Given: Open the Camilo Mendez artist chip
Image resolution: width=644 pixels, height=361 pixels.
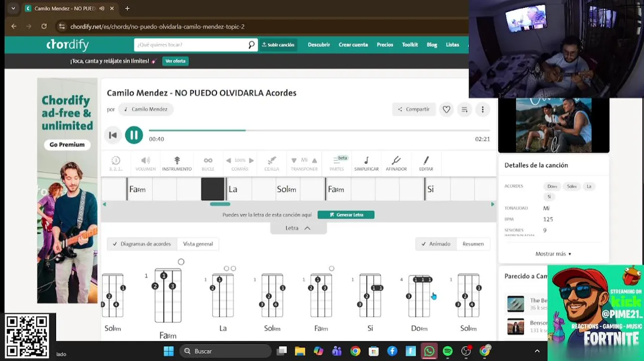Looking at the screenshot, I should tap(146, 109).
